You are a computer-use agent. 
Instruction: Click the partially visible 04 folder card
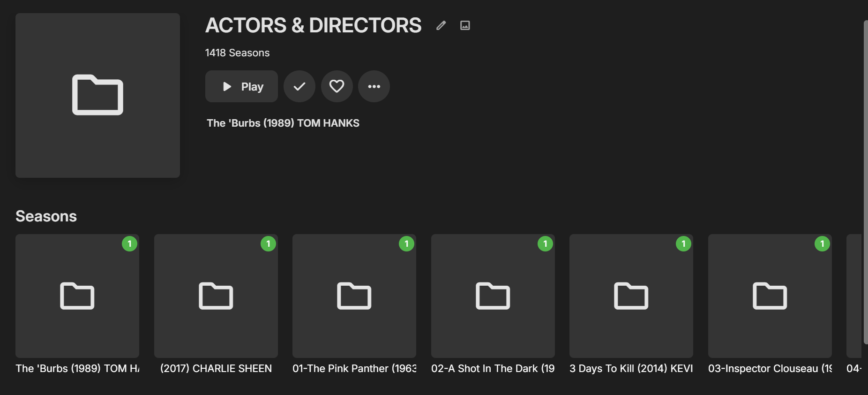click(x=854, y=296)
